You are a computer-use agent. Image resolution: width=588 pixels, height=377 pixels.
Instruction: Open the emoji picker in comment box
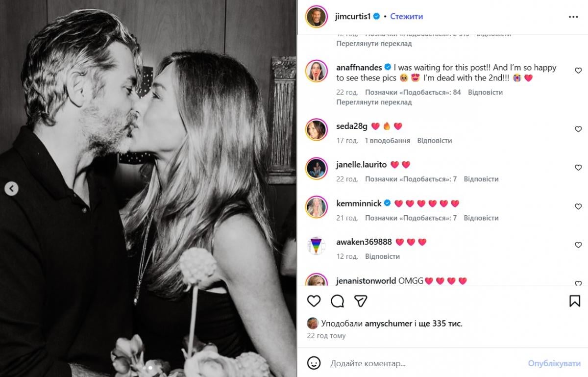click(x=314, y=363)
